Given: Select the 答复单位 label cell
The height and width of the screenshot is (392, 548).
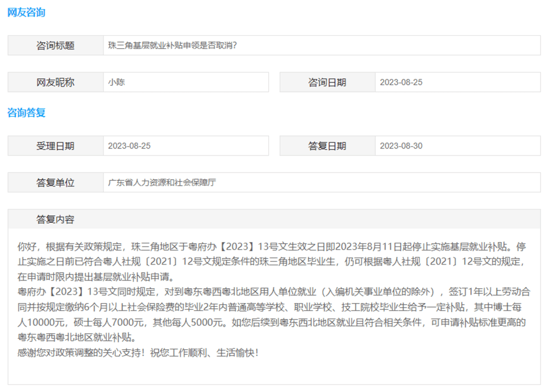Looking at the screenshot, I should click(56, 183).
